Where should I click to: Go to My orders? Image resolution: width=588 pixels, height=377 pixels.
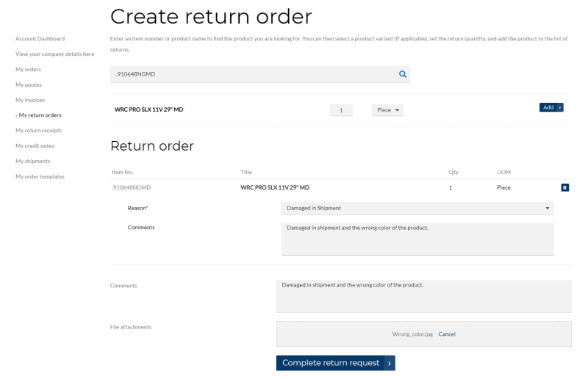click(28, 69)
